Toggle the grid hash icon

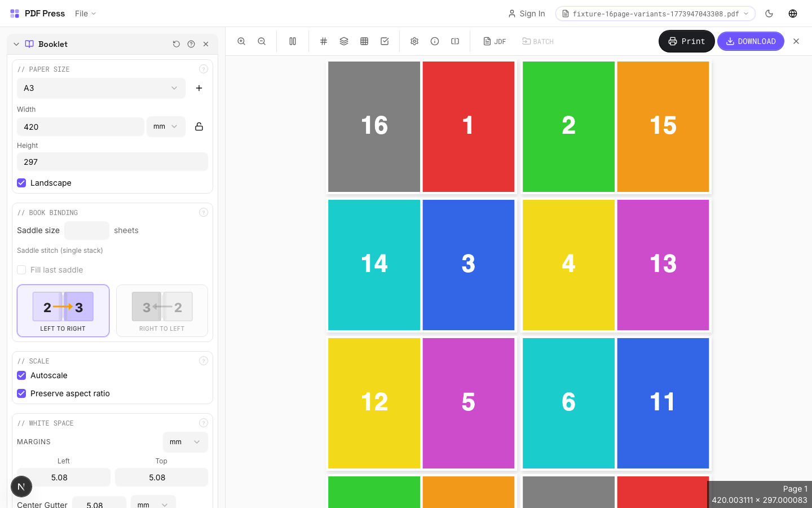tap(324, 41)
